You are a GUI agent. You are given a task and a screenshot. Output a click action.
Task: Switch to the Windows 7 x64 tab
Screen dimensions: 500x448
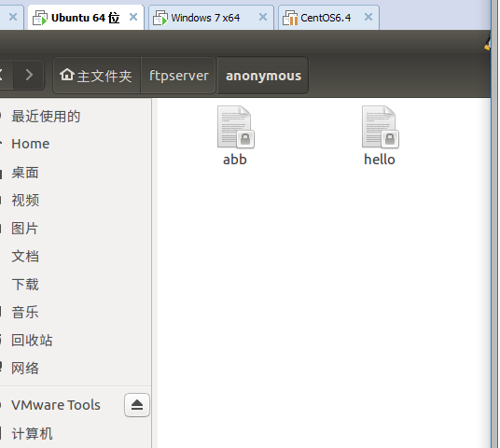click(211, 18)
